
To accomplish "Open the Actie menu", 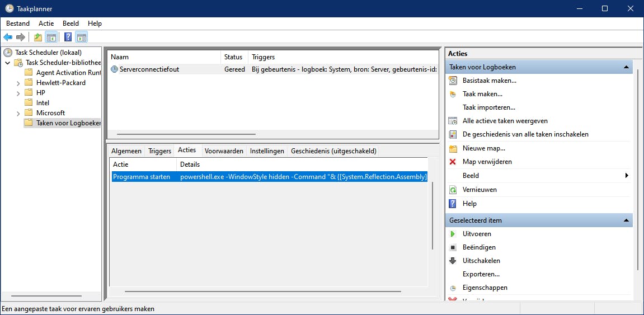I will 46,23.
